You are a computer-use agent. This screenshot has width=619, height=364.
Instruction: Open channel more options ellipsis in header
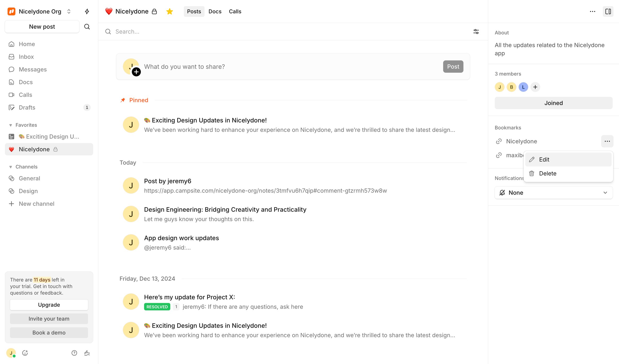tap(592, 11)
